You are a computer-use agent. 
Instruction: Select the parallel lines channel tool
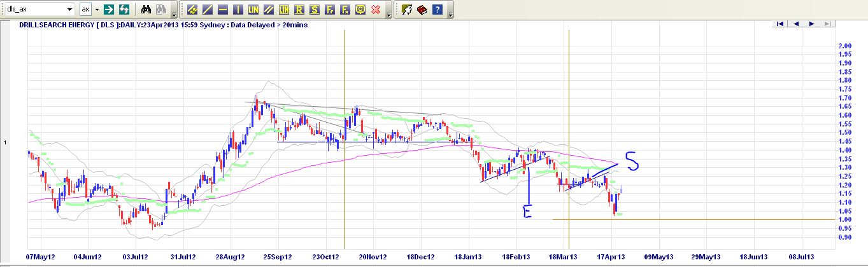coord(269,10)
